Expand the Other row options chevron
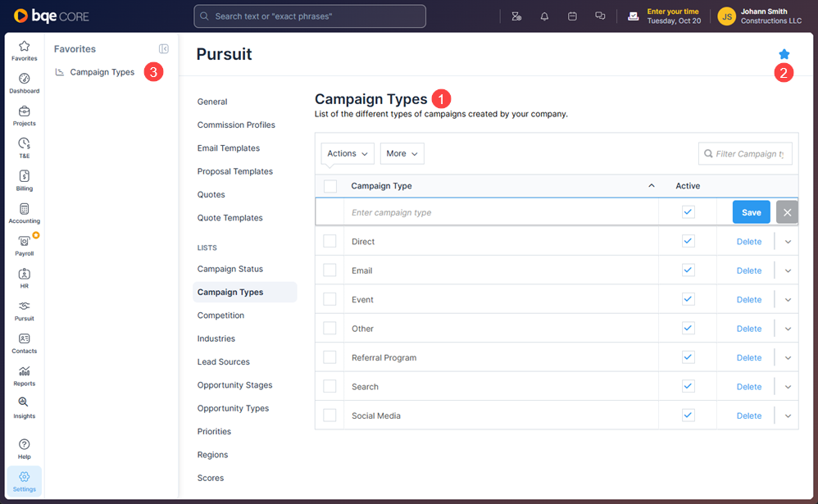The width and height of the screenshot is (818, 504). coord(788,329)
